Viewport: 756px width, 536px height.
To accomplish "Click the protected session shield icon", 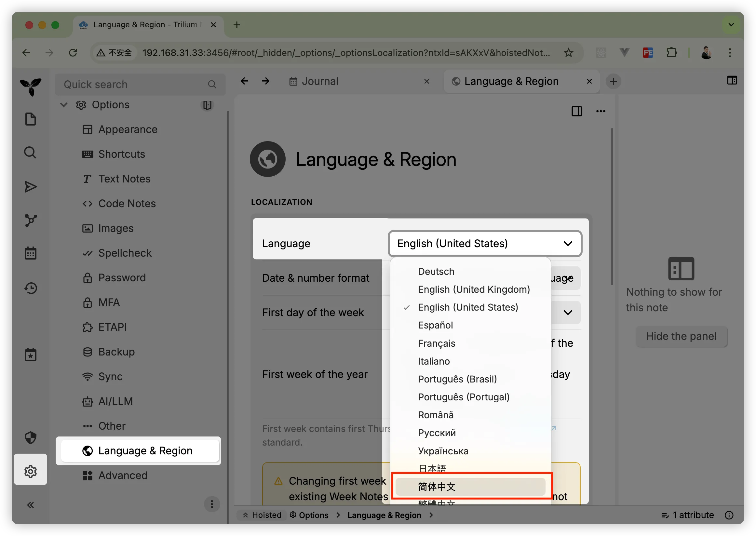I will coord(31,438).
